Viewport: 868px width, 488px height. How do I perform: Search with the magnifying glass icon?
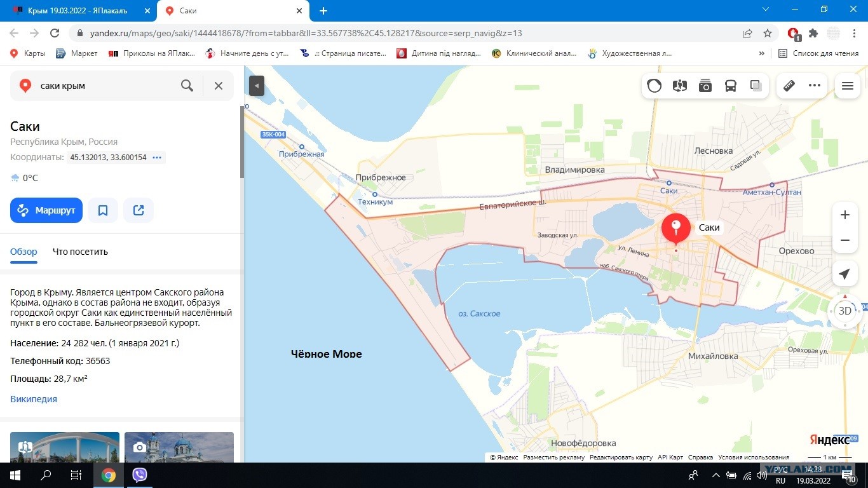(187, 86)
